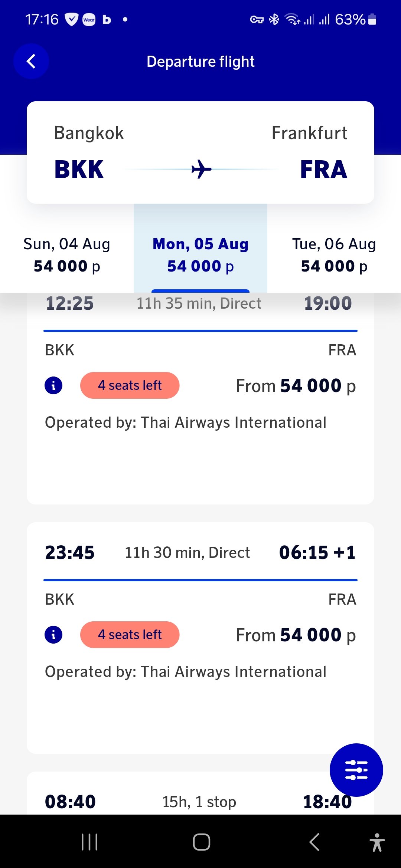Open the accessibility shortcut icon
The width and height of the screenshot is (401, 868).
pyautogui.click(x=377, y=842)
